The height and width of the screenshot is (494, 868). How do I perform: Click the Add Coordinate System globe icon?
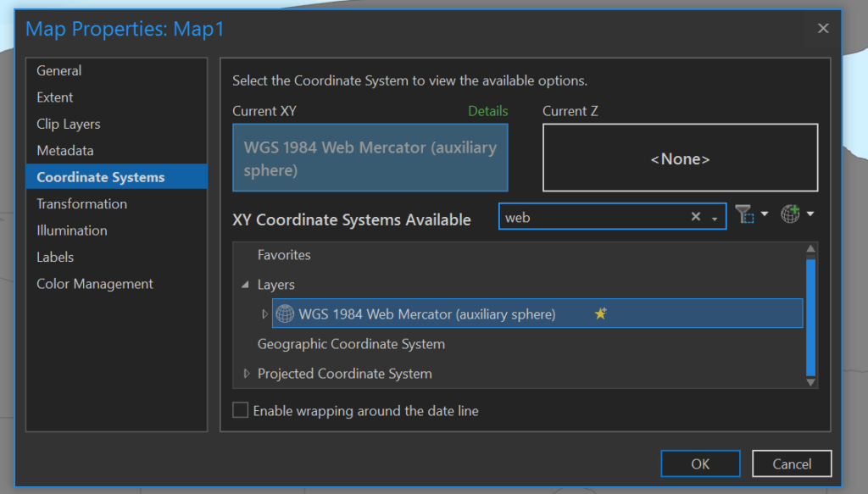[791, 214]
